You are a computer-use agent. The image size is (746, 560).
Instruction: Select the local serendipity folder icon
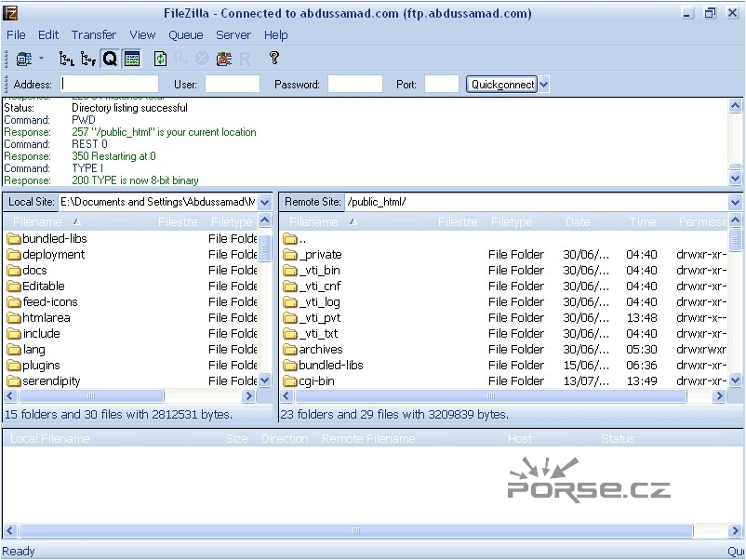[x=14, y=381]
